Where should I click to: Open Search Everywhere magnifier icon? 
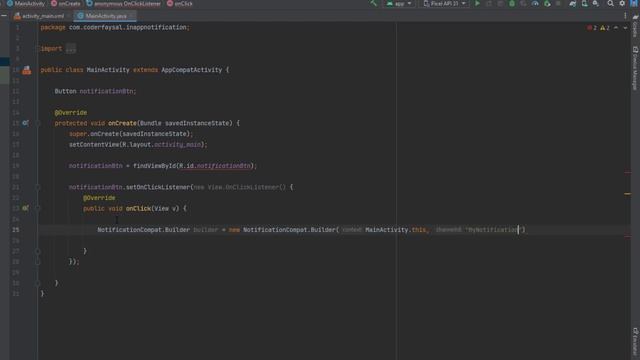610,4
